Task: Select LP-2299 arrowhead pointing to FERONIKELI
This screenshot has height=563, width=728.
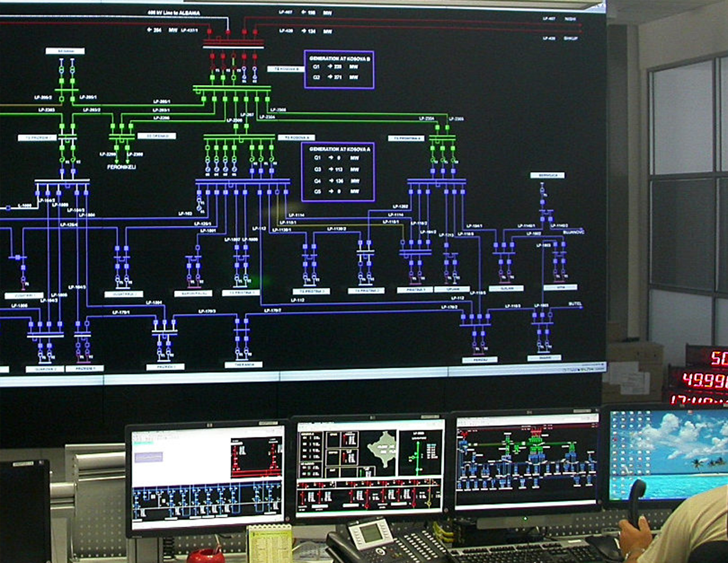Action: 117,162
